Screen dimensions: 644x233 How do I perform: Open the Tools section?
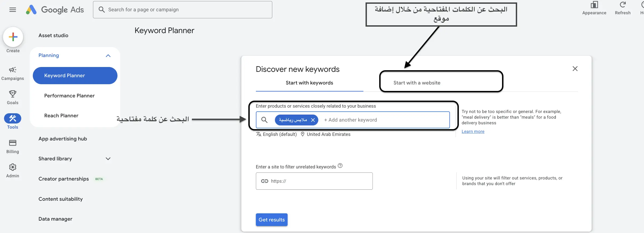click(x=13, y=121)
